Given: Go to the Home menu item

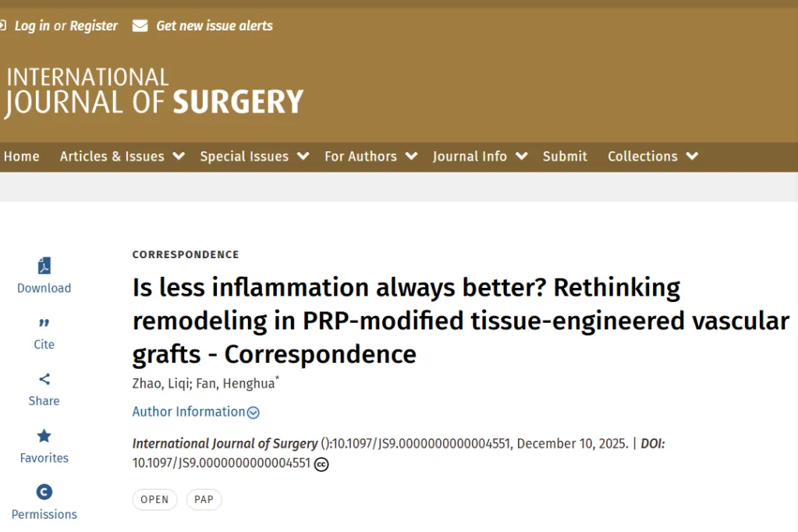Looking at the screenshot, I should click(x=21, y=156).
